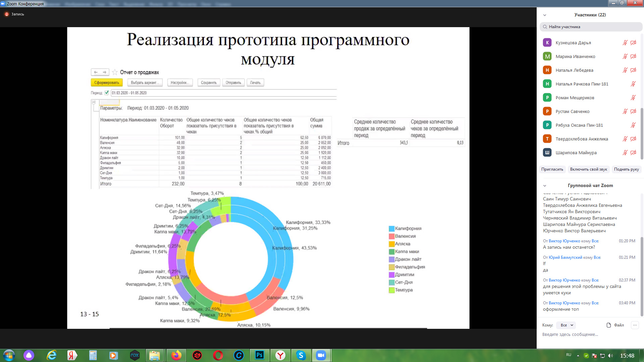Toggle the Период checkbox in report
Viewport: 644px width, 362px height.
(x=107, y=93)
